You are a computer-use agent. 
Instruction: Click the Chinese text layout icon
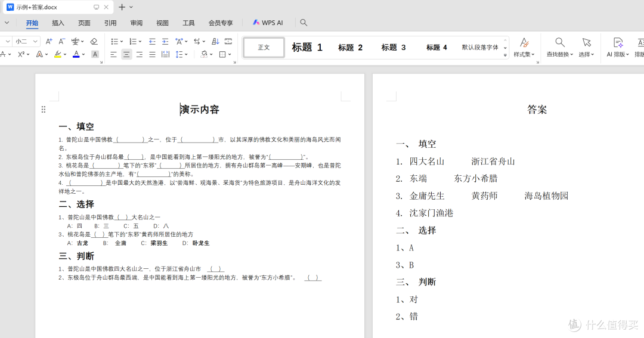[179, 42]
